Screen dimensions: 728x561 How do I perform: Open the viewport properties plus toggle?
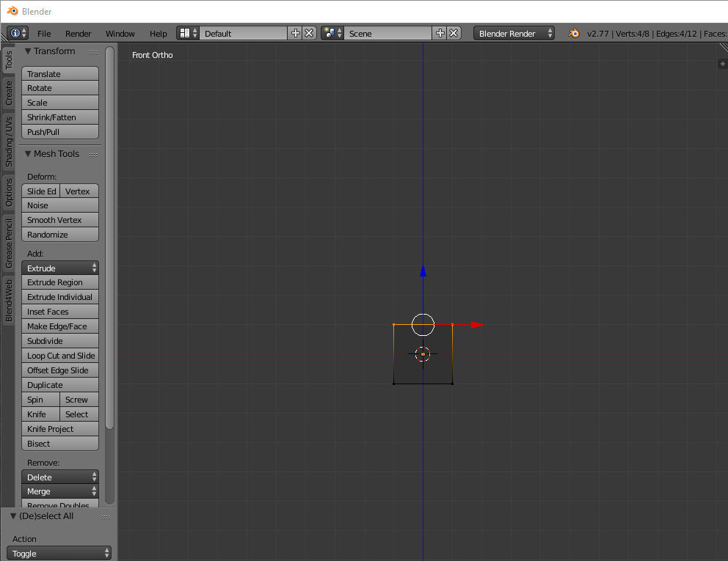click(722, 64)
